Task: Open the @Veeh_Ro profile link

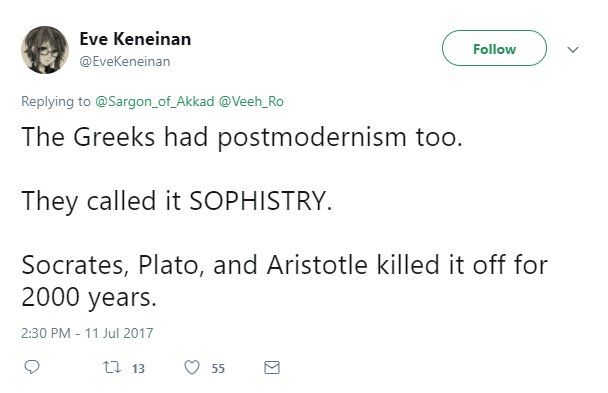Action: pyautogui.click(x=251, y=102)
